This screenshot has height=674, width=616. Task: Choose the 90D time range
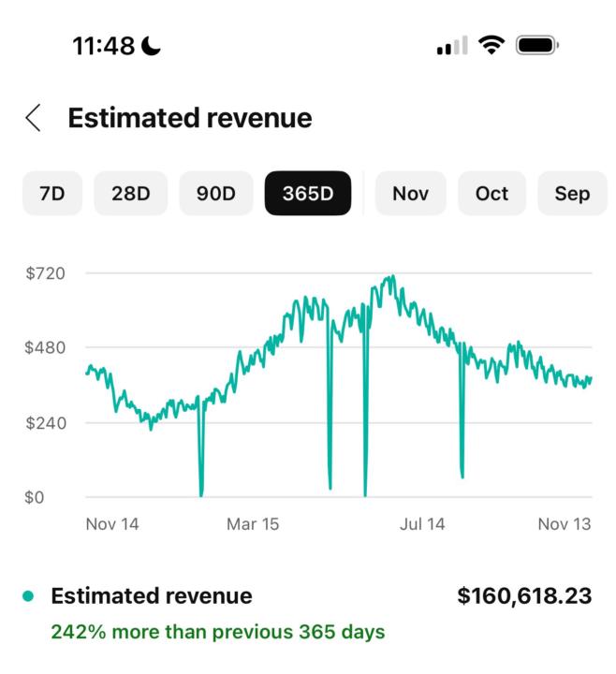pyautogui.click(x=217, y=194)
